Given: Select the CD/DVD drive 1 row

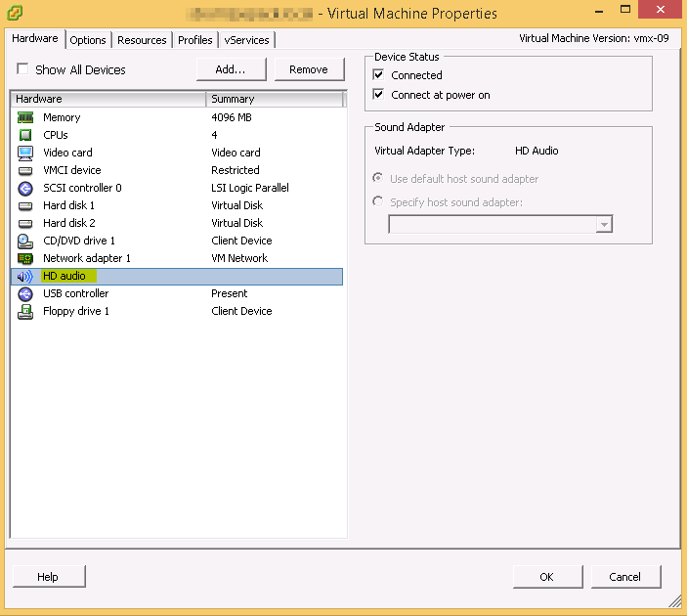Looking at the screenshot, I should pyautogui.click(x=177, y=241).
